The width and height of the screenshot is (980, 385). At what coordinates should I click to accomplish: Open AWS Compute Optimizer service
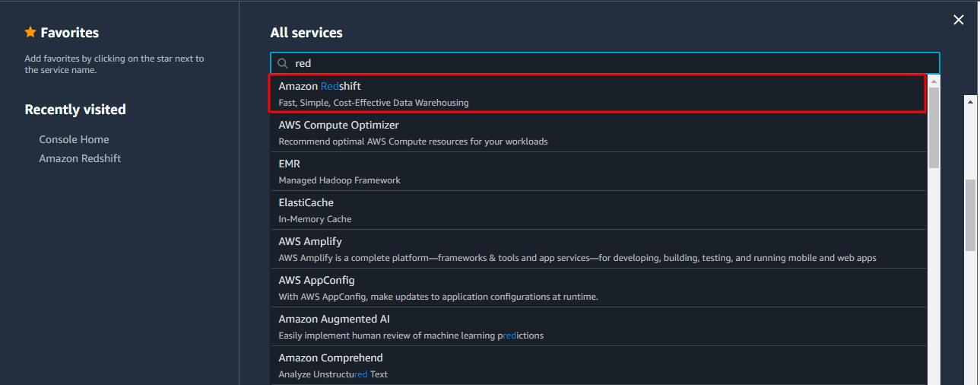tap(598, 132)
